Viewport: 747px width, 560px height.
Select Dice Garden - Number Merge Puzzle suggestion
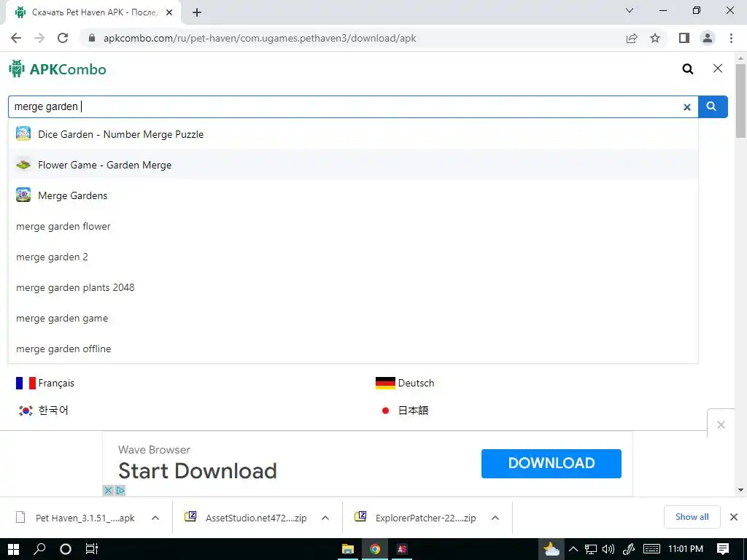[353, 134]
